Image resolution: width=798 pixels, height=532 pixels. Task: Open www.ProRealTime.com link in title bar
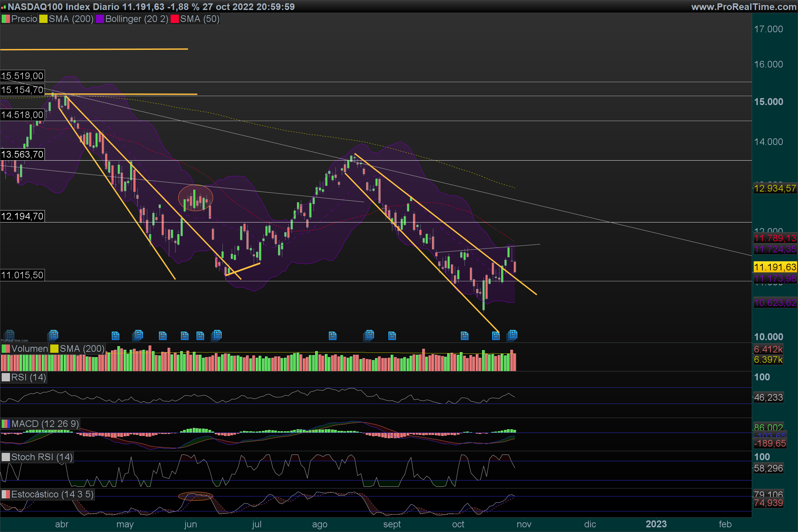[743, 7]
